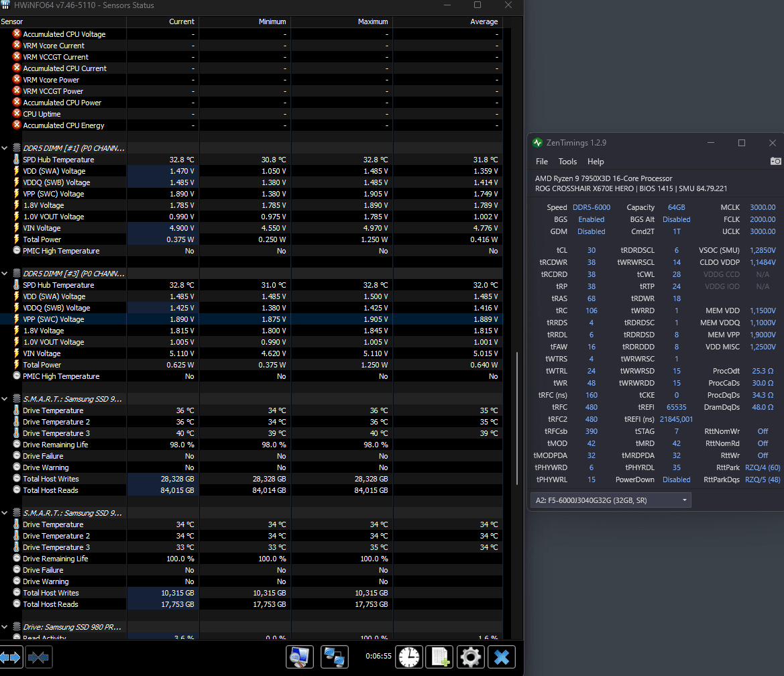Open the ZenTimings Help menu

[596, 162]
